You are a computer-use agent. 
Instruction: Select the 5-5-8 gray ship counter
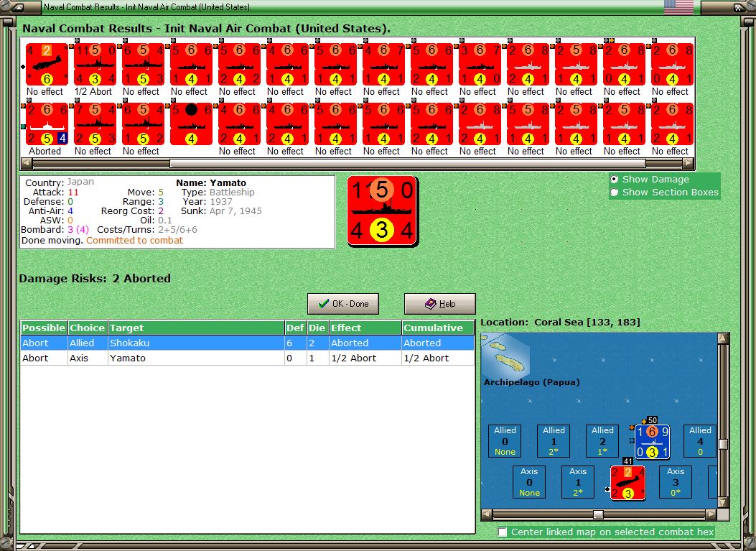[x=528, y=124]
